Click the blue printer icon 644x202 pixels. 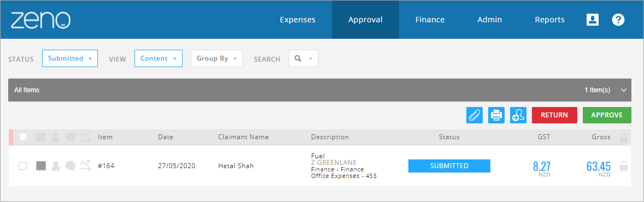(496, 115)
